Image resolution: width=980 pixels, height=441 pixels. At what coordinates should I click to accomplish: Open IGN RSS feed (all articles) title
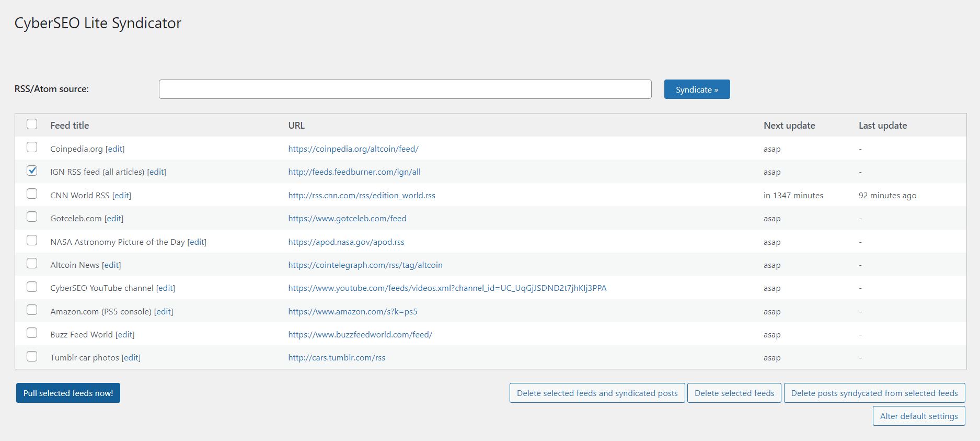click(97, 172)
